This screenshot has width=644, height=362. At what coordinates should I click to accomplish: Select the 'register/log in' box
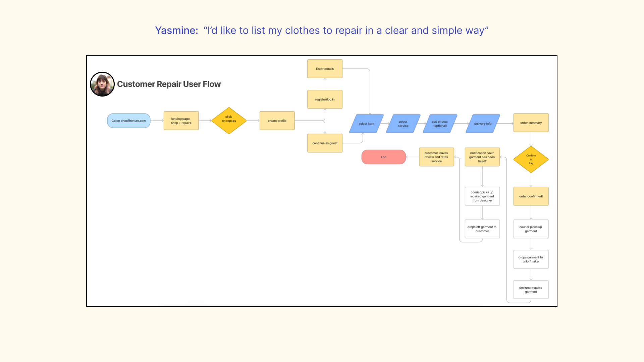coord(325,99)
